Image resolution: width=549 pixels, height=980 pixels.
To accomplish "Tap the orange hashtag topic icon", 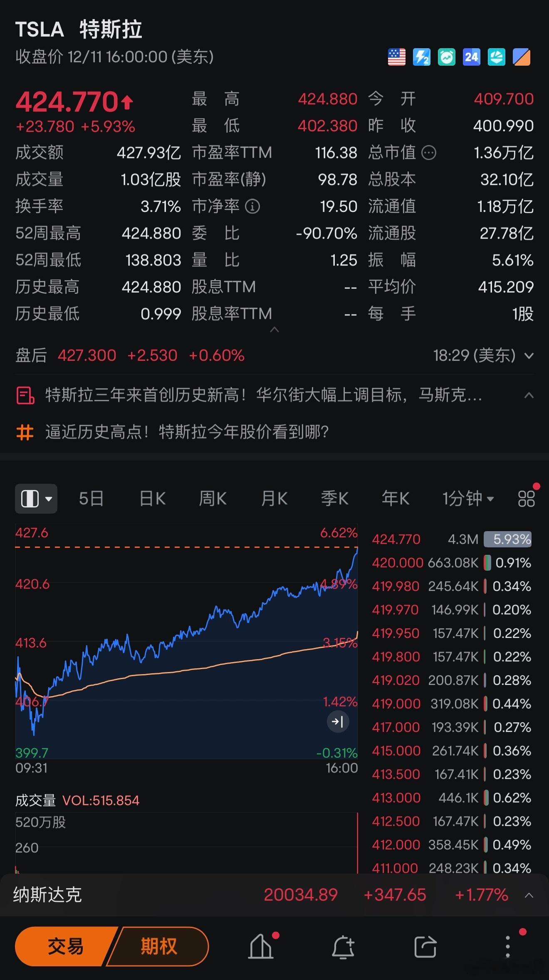I will (25, 432).
